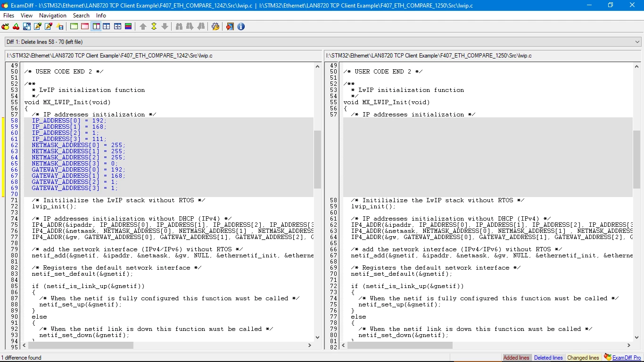Click the Changed lines color legend

coord(583,358)
